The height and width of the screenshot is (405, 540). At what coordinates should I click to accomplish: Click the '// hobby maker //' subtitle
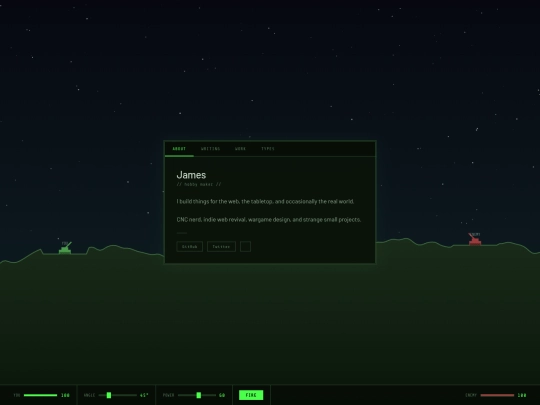pos(199,184)
